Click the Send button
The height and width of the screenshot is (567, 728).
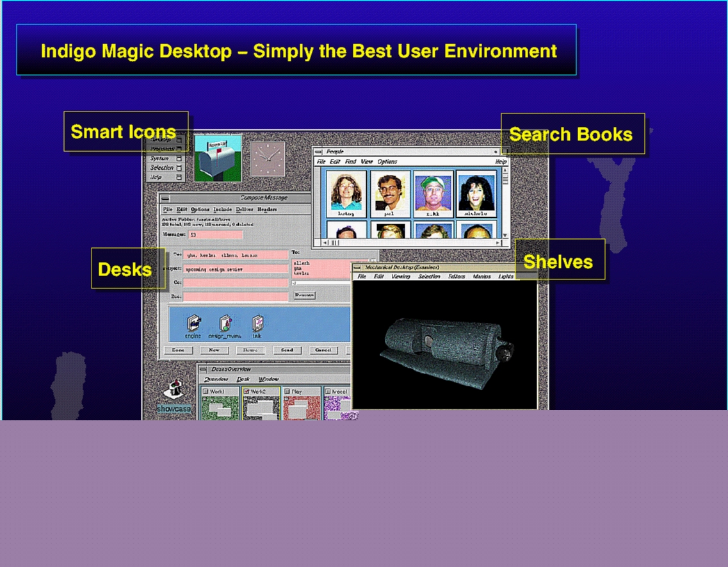[x=287, y=350]
